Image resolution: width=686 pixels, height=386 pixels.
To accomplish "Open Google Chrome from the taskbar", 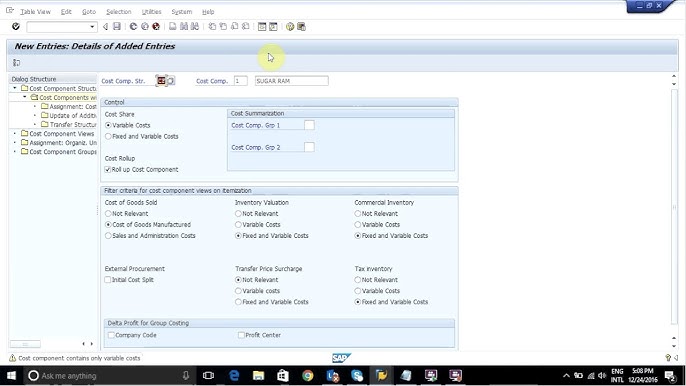I will (x=308, y=375).
